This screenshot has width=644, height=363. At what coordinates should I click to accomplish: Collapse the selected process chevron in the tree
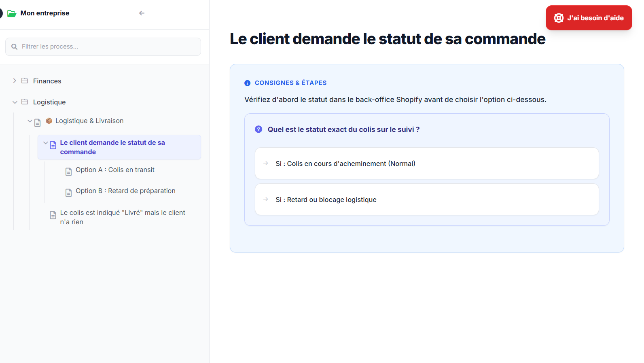click(45, 143)
